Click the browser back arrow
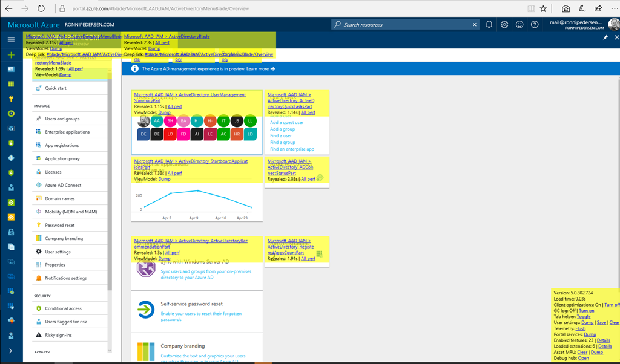620x364 pixels. pyautogui.click(x=8, y=8)
